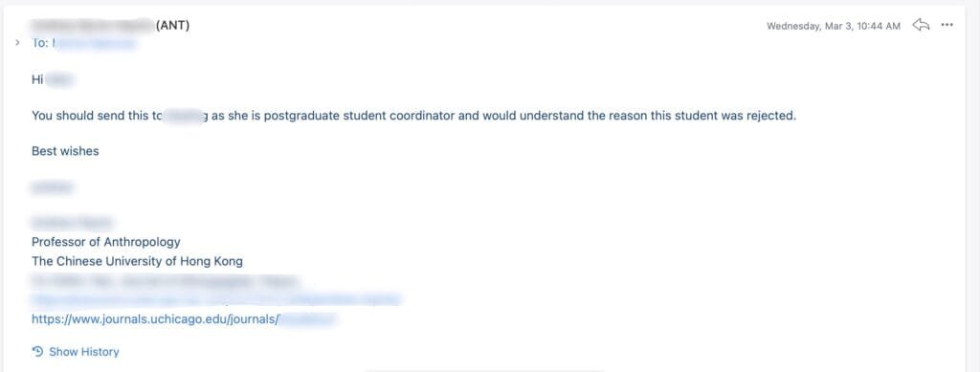
Task: Click the Wednesday, Mar 3, 10:44 AM timestamp
Action: point(834,26)
